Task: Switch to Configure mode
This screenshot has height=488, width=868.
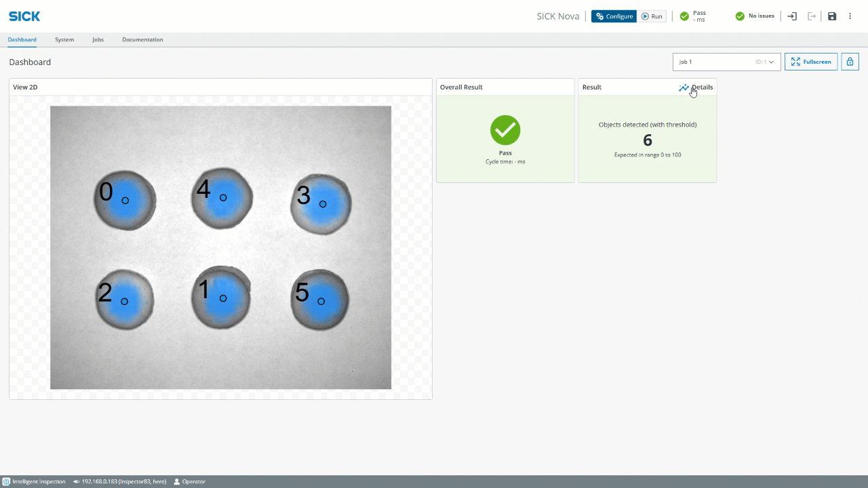Action: 614,16
